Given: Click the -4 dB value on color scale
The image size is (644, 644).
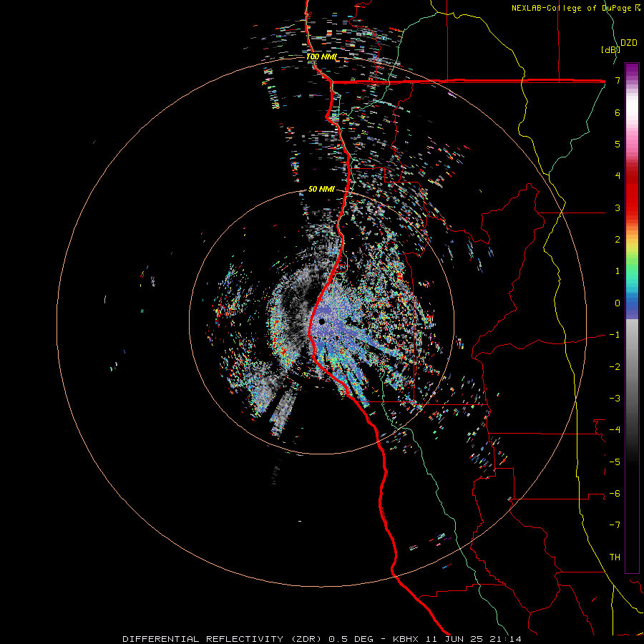Looking at the screenshot, I should [615, 430].
